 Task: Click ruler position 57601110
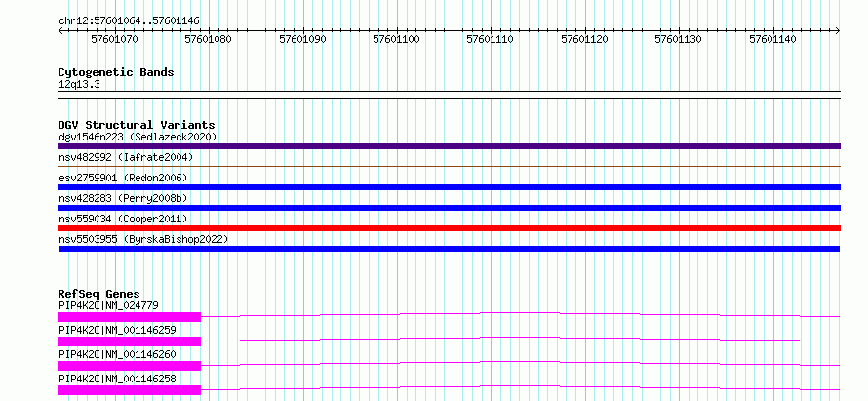tap(491, 39)
